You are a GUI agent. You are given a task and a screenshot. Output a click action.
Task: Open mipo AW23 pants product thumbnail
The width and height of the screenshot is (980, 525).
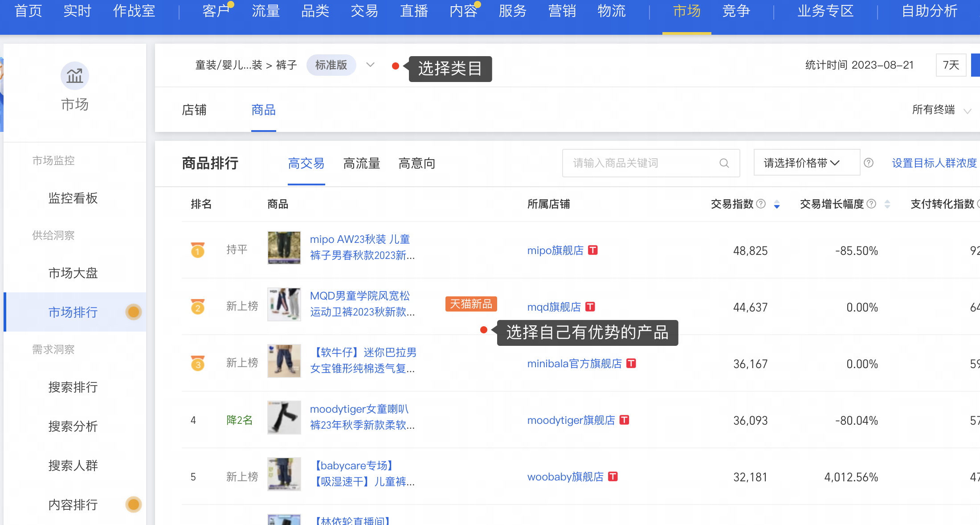point(284,248)
